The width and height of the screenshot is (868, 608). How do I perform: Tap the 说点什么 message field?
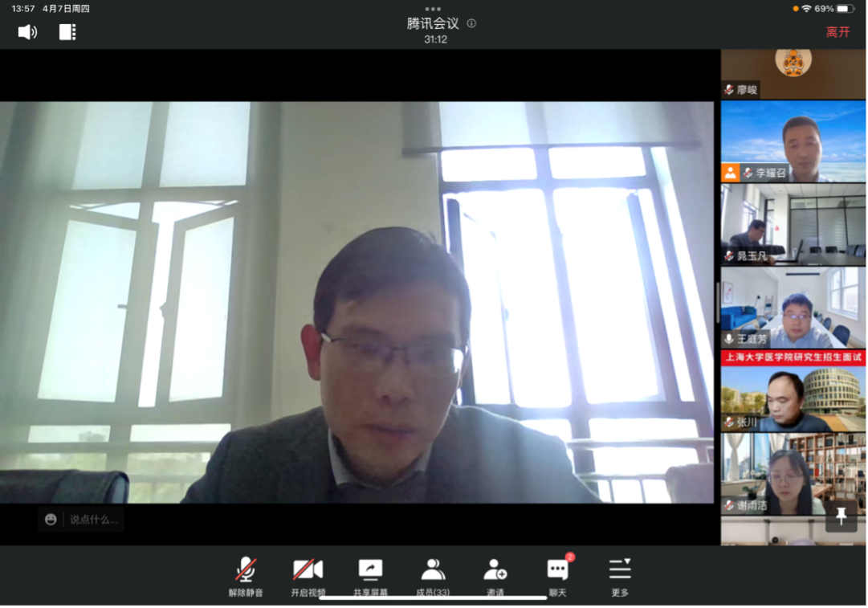(x=93, y=520)
